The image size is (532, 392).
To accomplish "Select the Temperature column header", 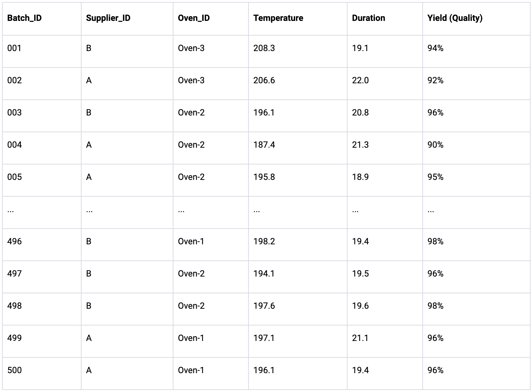I will pyautogui.click(x=278, y=18).
